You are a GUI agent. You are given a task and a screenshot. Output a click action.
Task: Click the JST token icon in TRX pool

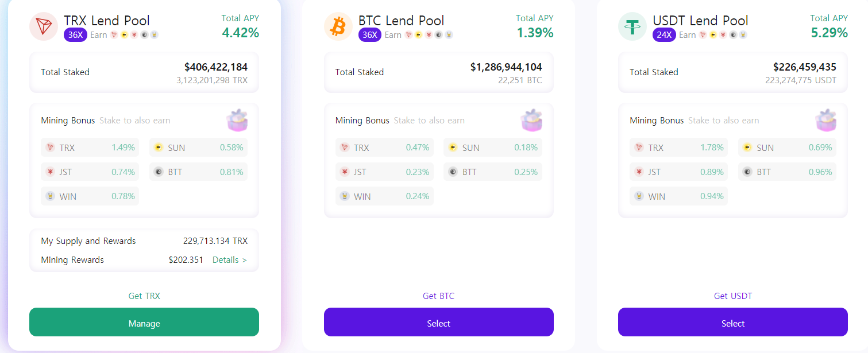51,172
